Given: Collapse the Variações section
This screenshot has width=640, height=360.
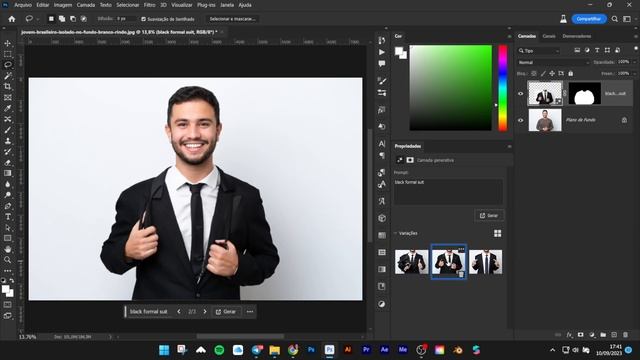Looking at the screenshot, I should pos(395,233).
